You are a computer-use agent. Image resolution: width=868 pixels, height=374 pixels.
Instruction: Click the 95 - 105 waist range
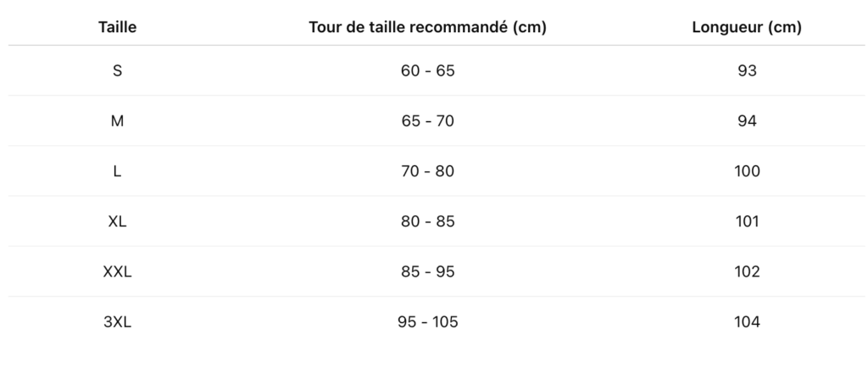click(x=427, y=322)
